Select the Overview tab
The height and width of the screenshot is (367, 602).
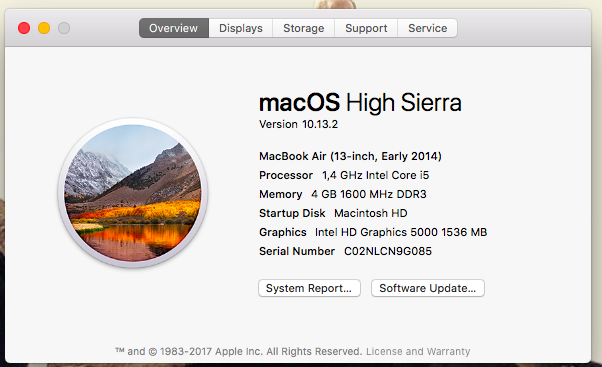[x=174, y=28]
